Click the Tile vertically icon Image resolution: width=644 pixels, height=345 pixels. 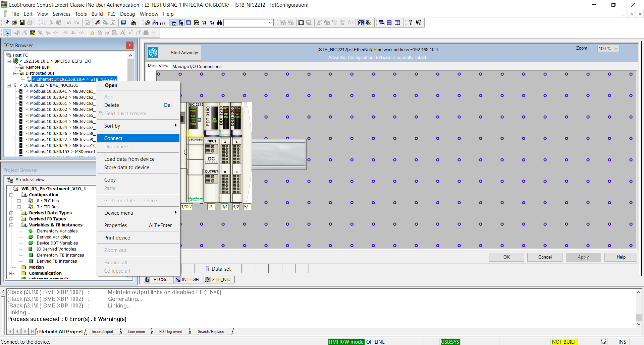tap(397, 22)
